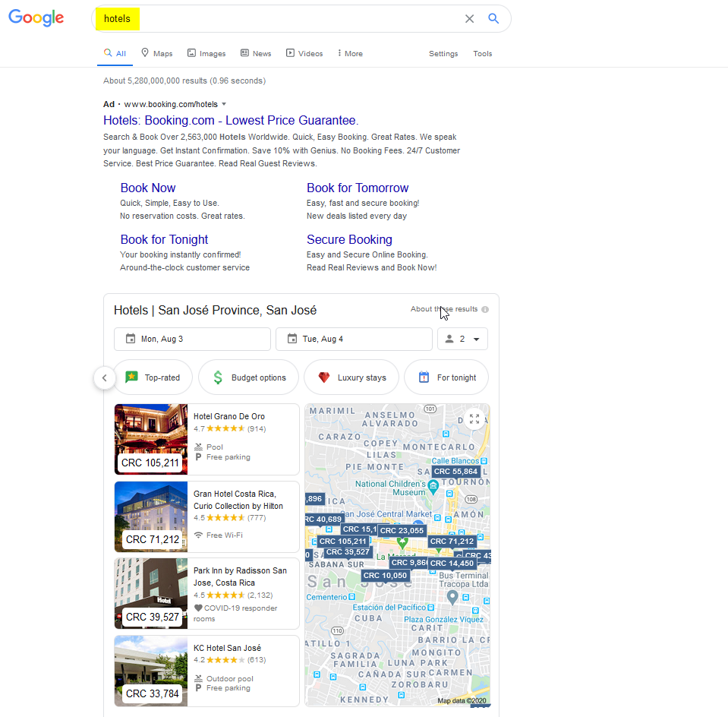Open the Park Inn by Radisson photo thumbnail
The width and height of the screenshot is (728, 717).
[x=151, y=594]
